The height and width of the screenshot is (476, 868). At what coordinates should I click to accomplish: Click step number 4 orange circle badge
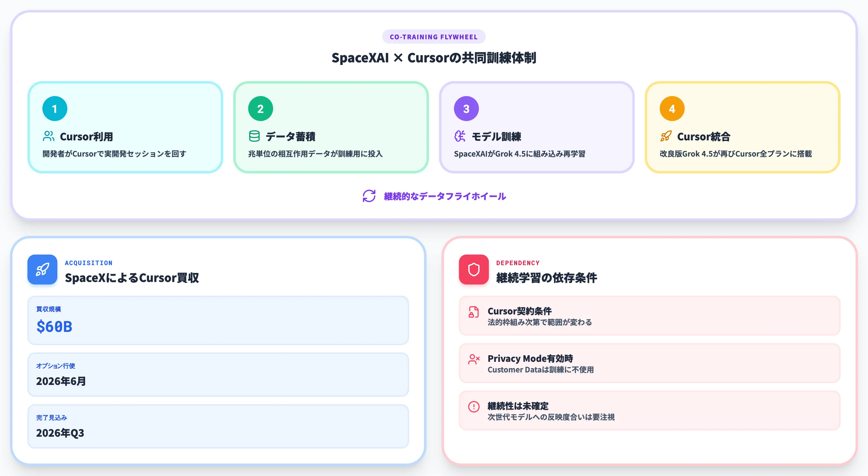pos(672,109)
